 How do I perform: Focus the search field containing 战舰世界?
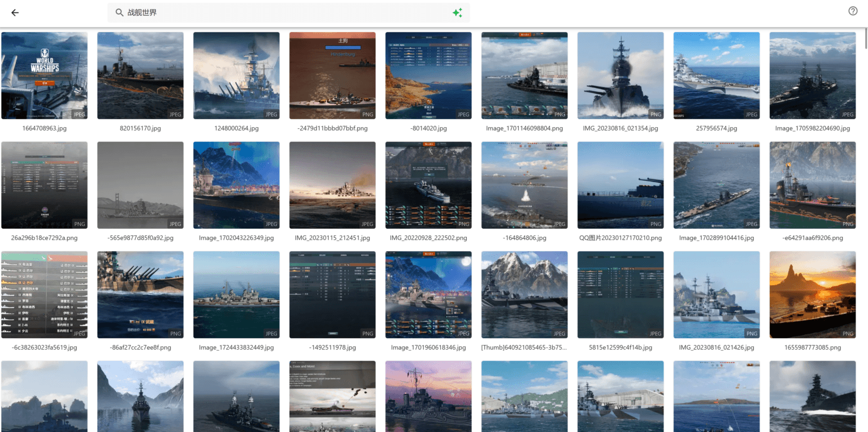click(x=288, y=12)
